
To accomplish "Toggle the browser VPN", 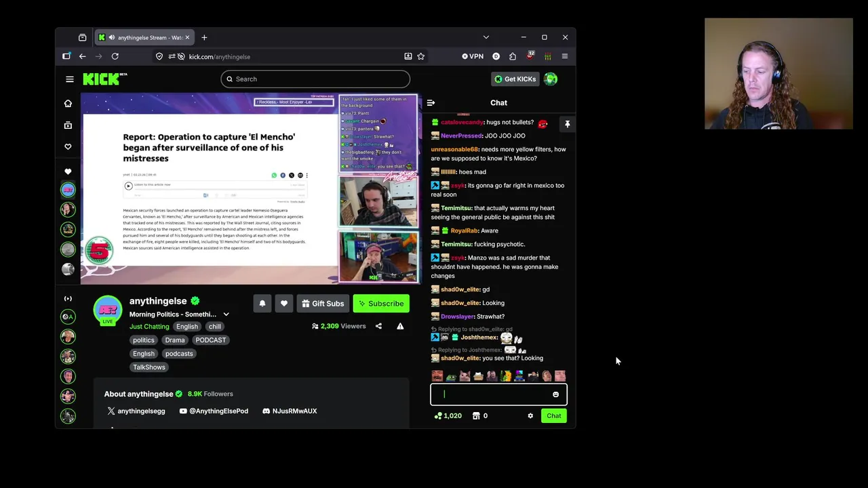I will [473, 57].
